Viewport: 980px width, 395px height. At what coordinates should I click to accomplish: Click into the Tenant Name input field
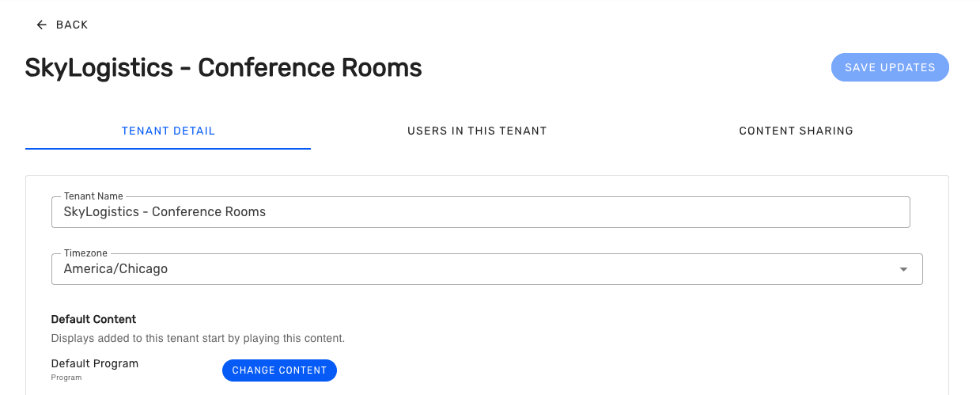coord(480,212)
